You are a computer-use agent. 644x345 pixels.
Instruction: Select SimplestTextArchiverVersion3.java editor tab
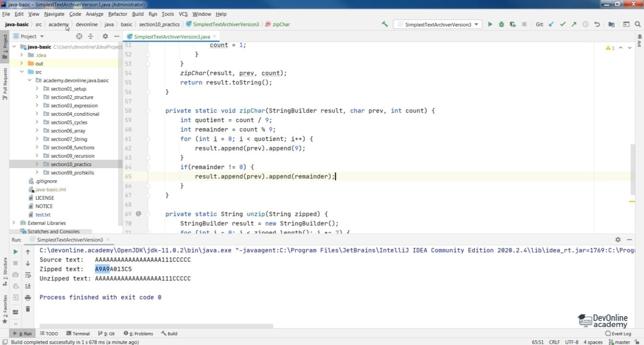point(172,36)
